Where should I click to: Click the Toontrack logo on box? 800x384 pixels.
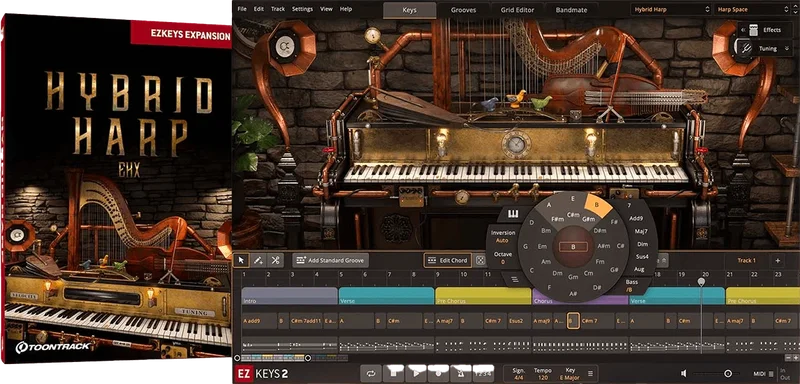[53, 347]
